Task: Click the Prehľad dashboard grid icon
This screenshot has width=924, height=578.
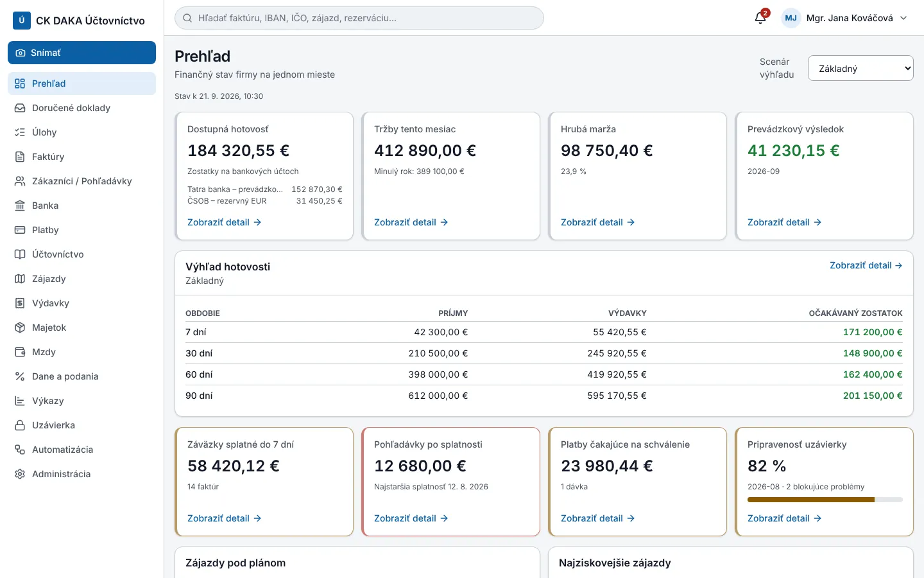Action: [x=20, y=83]
